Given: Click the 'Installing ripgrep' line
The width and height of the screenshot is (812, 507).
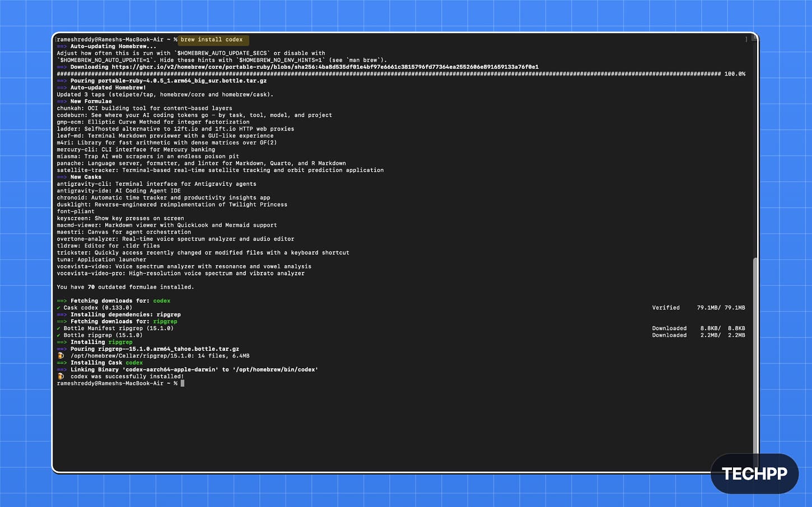Looking at the screenshot, I should (95, 342).
